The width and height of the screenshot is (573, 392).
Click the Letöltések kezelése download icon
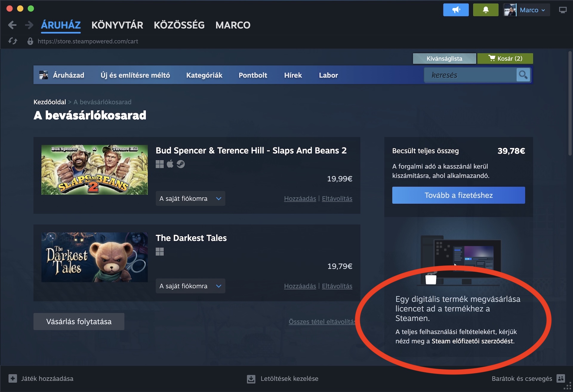(x=251, y=379)
